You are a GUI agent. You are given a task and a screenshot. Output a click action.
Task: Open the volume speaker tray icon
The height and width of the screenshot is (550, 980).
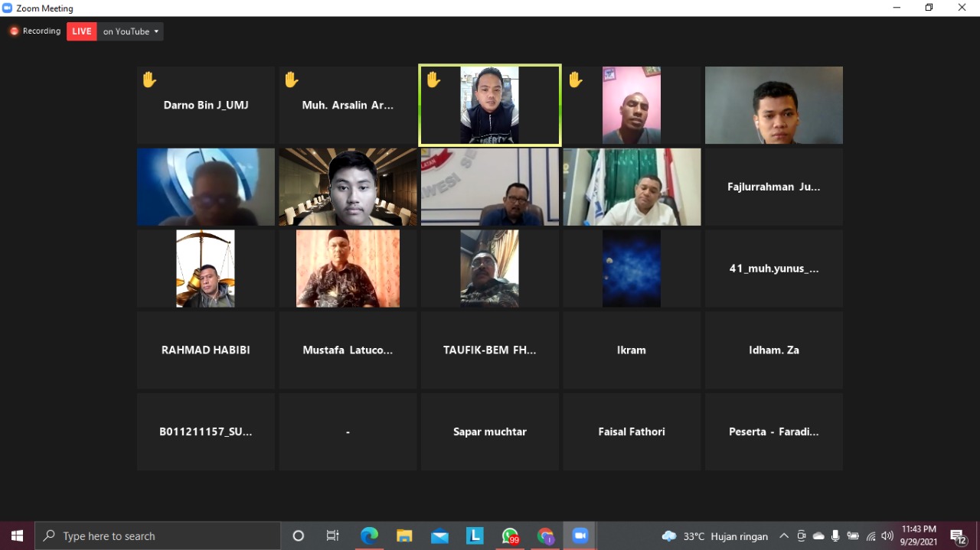pos(887,536)
